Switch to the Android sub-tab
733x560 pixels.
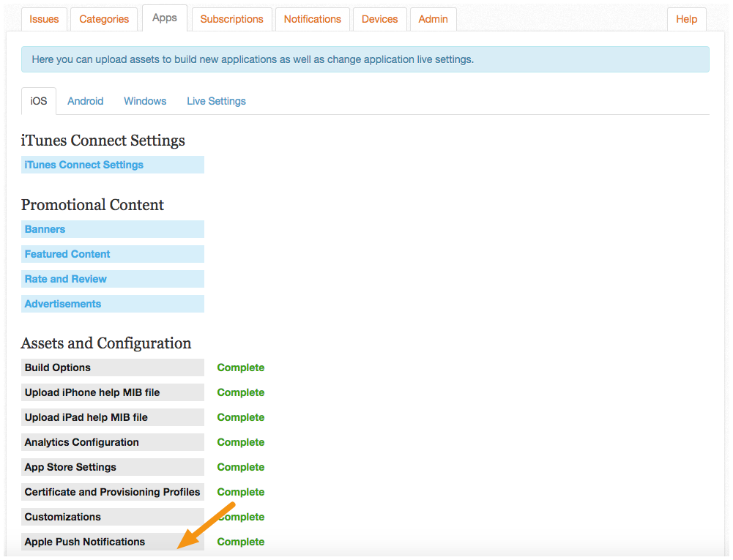click(85, 101)
